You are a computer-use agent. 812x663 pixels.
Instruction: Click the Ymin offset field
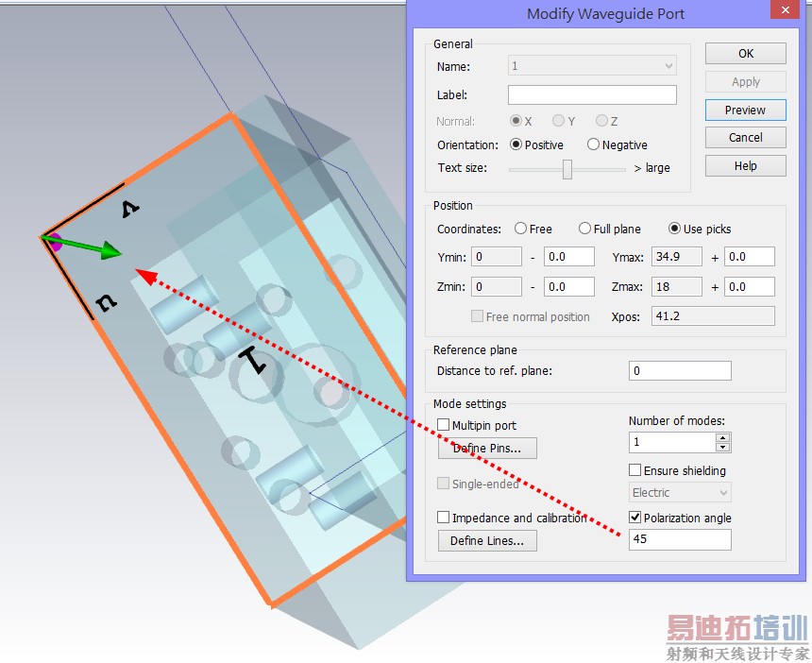click(x=568, y=256)
